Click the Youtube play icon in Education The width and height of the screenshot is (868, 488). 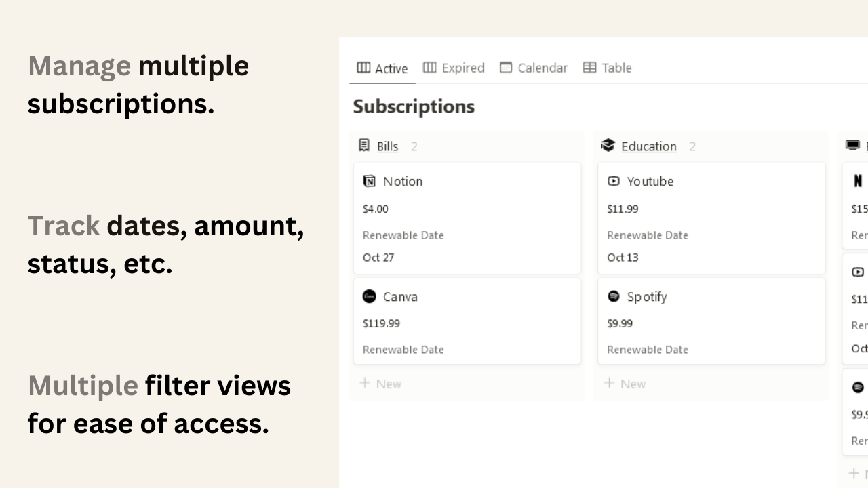tap(614, 181)
